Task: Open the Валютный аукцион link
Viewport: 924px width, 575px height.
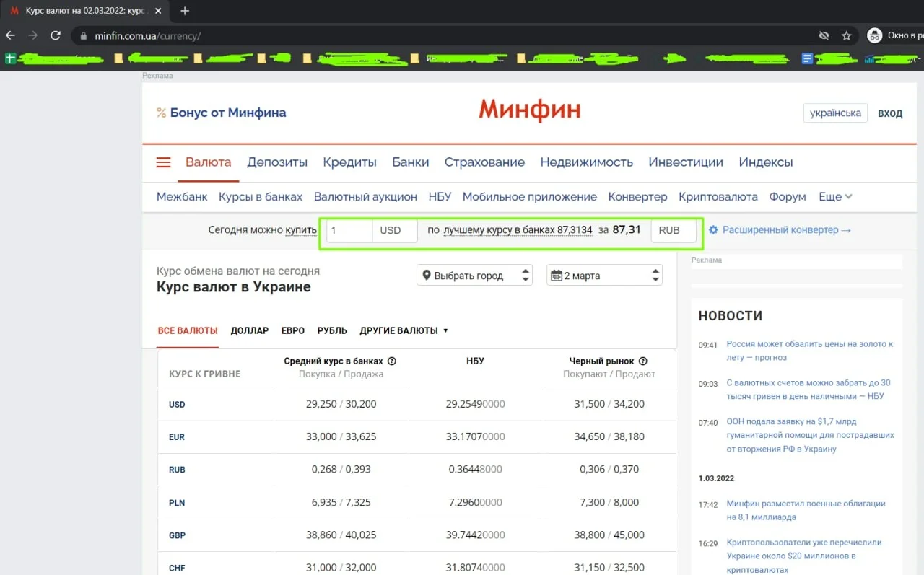Action: [x=365, y=197]
